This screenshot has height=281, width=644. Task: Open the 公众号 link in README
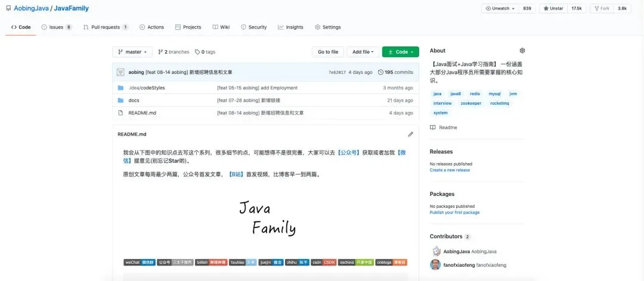(348, 152)
